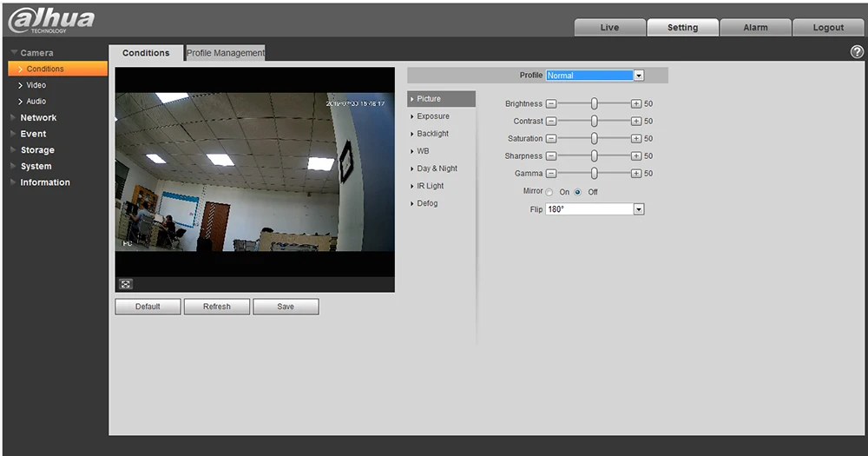
Task: Decrease Brightness with minus button
Action: pyautogui.click(x=551, y=103)
